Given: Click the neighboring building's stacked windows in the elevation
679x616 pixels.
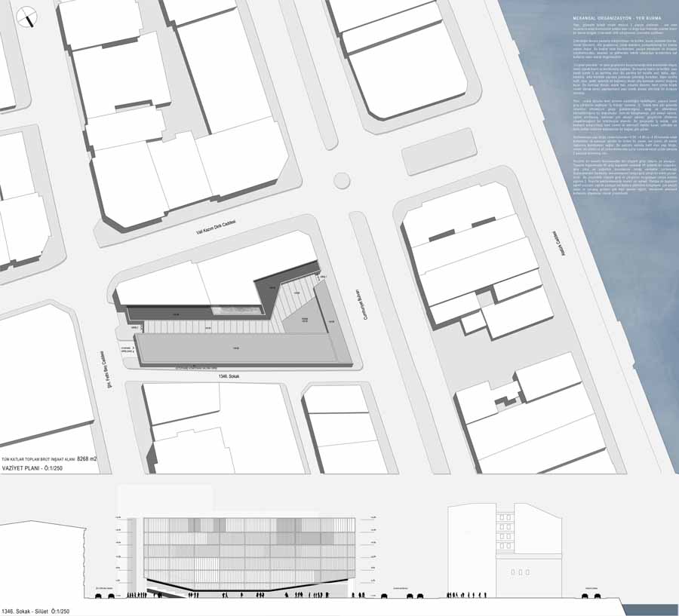Looking at the screenshot, I should [505, 531].
